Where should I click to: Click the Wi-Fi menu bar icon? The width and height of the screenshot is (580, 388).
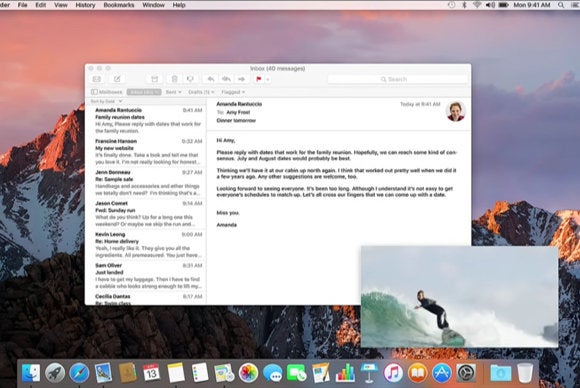(477, 5)
